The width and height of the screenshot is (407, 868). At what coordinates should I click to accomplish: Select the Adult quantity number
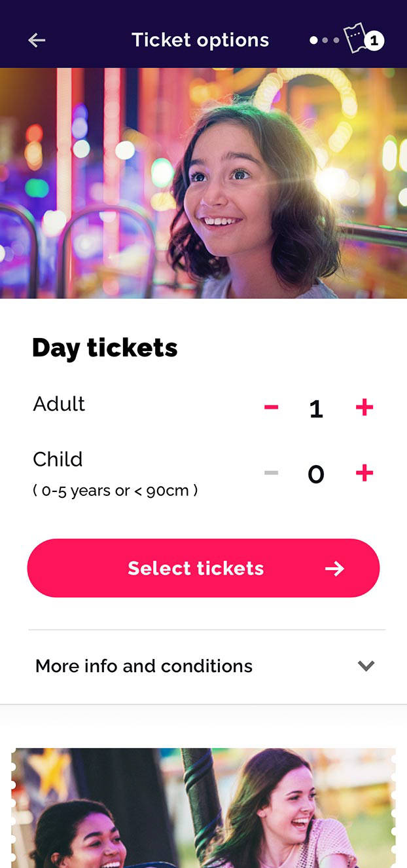pyautogui.click(x=316, y=409)
